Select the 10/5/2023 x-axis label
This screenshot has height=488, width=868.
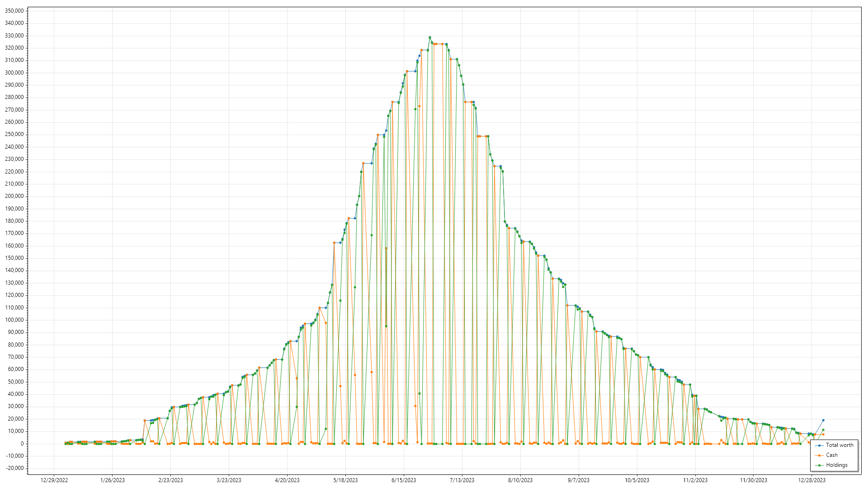click(637, 480)
